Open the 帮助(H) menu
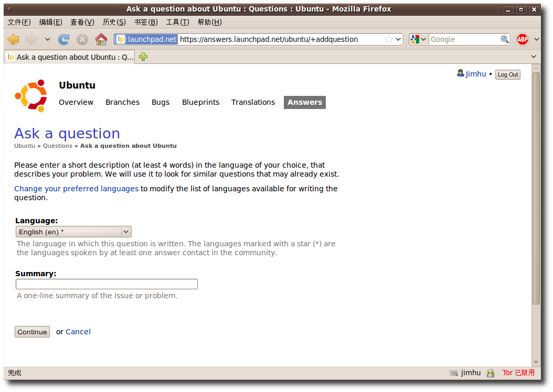 click(209, 22)
